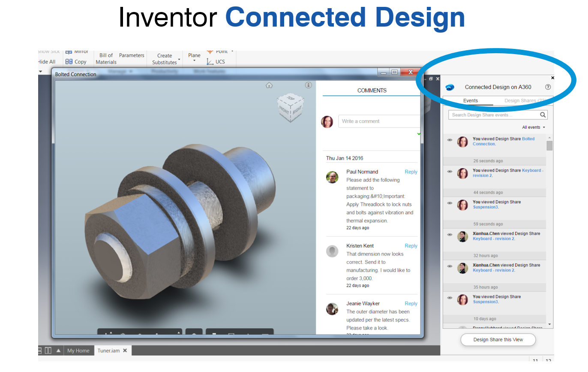Click the A360 logo in the panel
Viewport: 588px width, 372px height.
[x=450, y=87]
